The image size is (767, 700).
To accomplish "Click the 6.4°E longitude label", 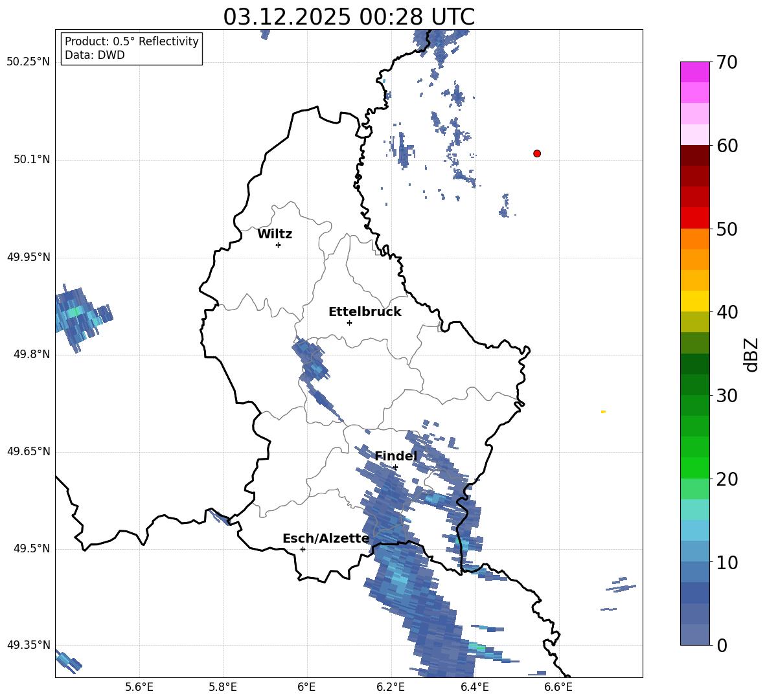I will coord(474,687).
